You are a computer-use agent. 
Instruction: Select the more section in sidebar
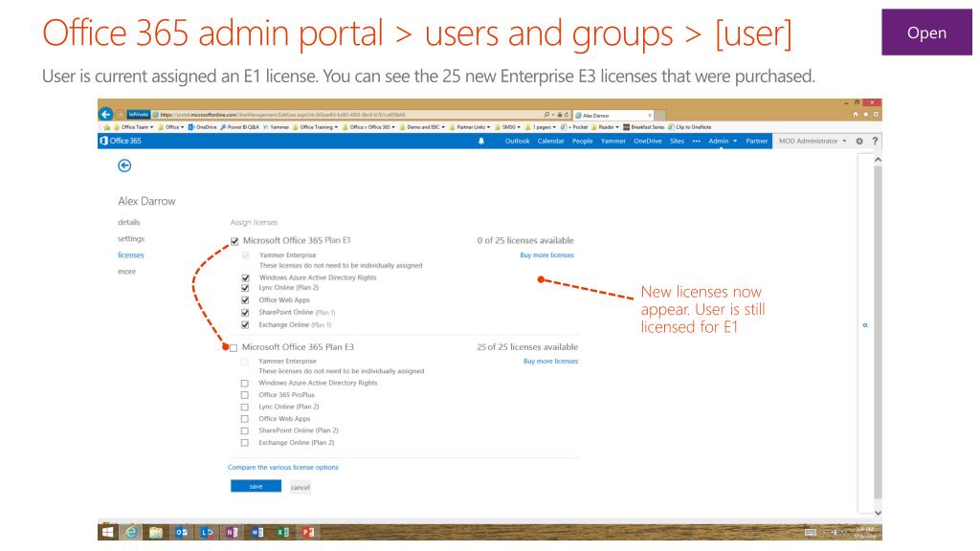pyautogui.click(x=126, y=272)
